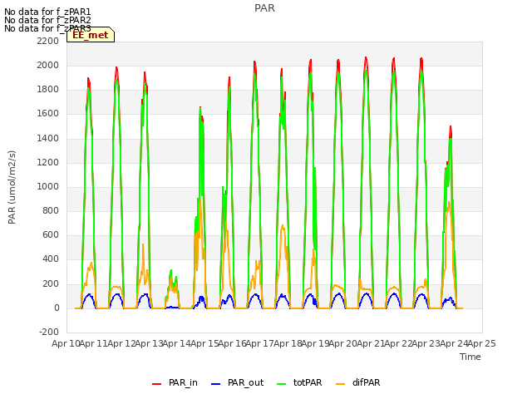Screen dimensions: 532x399
Task: Click the Apr 10 x-axis tick label
Action: [66, 343]
